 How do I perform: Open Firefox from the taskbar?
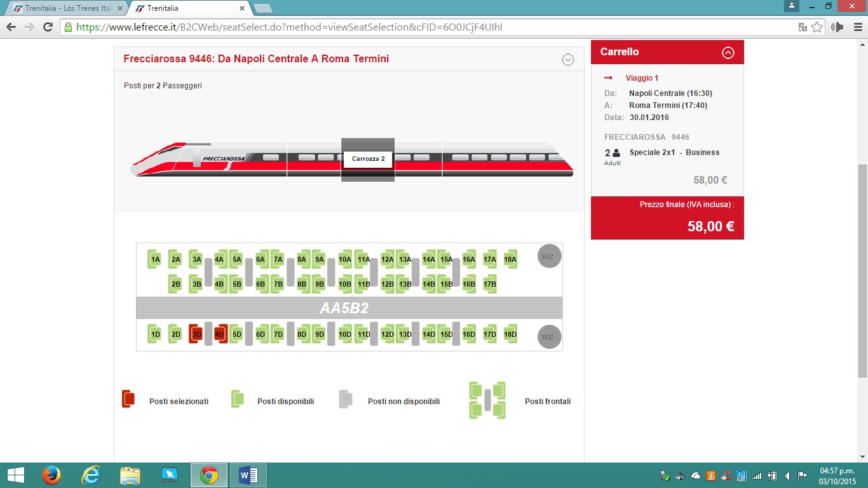[x=51, y=475]
